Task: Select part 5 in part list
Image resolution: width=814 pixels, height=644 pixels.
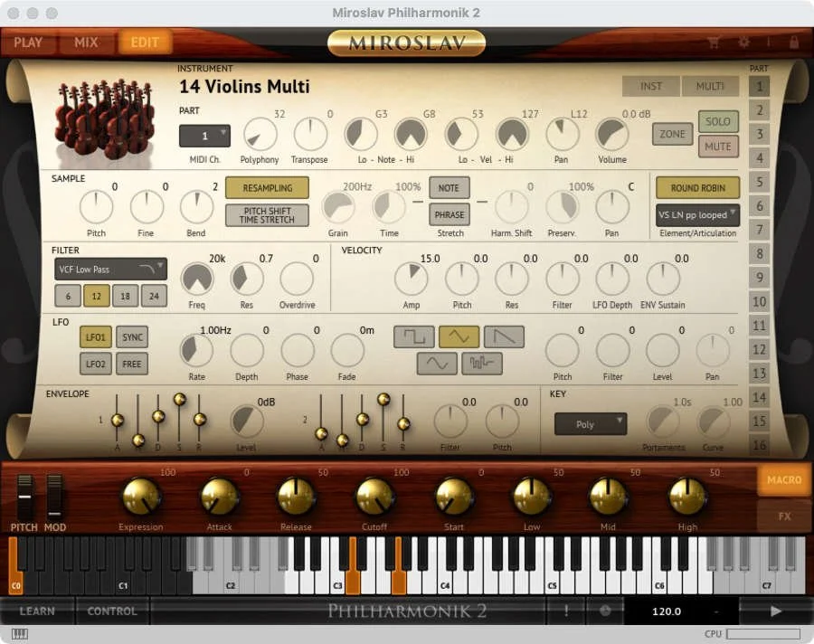Action: (759, 182)
